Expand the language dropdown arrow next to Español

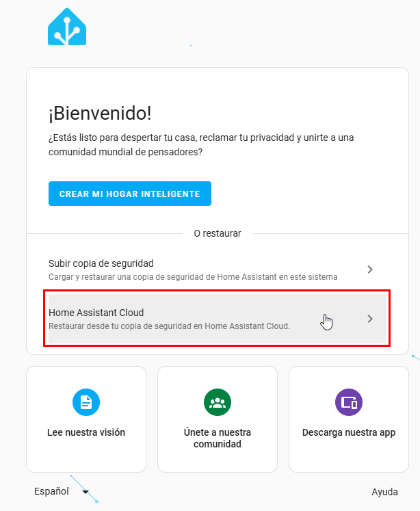(x=86, y=492)
